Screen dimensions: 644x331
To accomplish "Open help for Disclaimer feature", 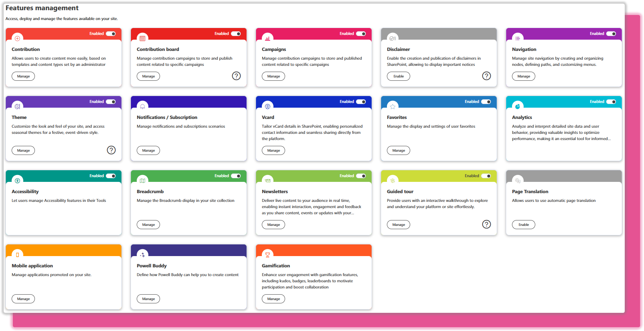I will pyautogui.click(x=487, y=76).
